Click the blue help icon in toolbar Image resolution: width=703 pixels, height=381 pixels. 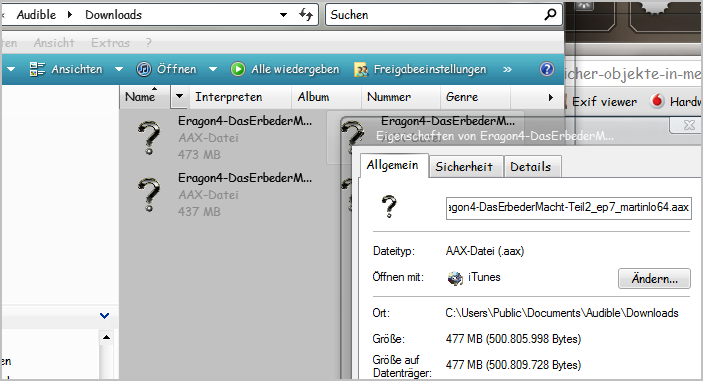click(x=547, y=69)
